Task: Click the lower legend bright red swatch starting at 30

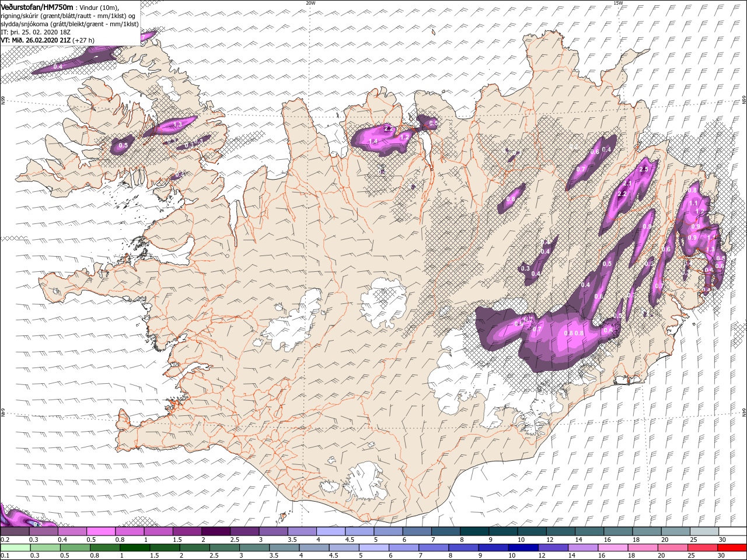Action: [x=732, y=548]
